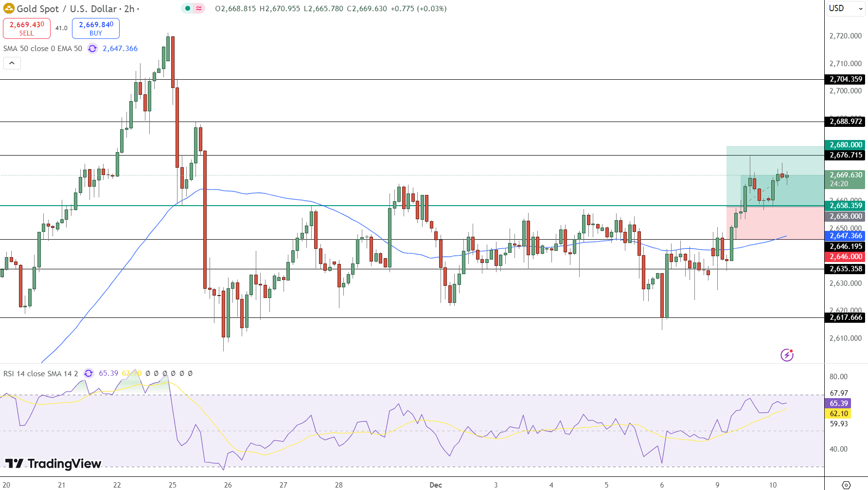Click the yellow RSI SMA 62.10 label

(838, 414)
